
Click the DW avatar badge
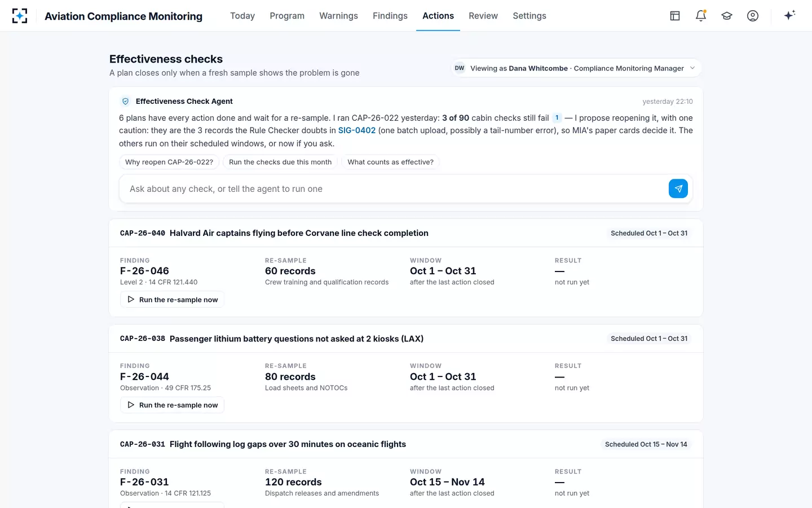click(x=460, y=68)
